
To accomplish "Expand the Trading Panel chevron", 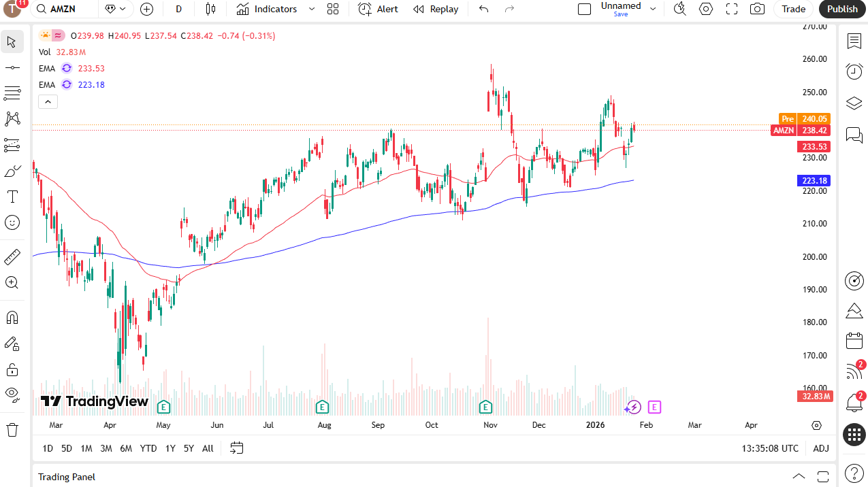I will (x=799, y=476).
